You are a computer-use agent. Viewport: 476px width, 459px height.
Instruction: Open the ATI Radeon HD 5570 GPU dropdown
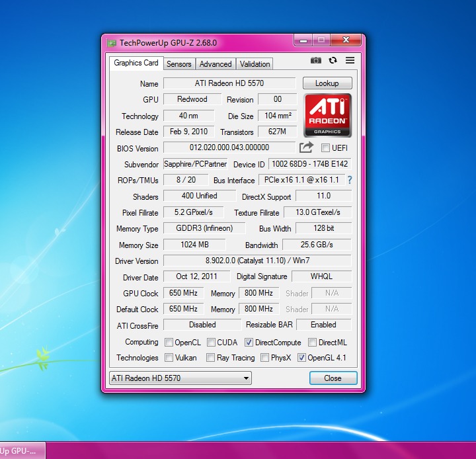point(180,378)
